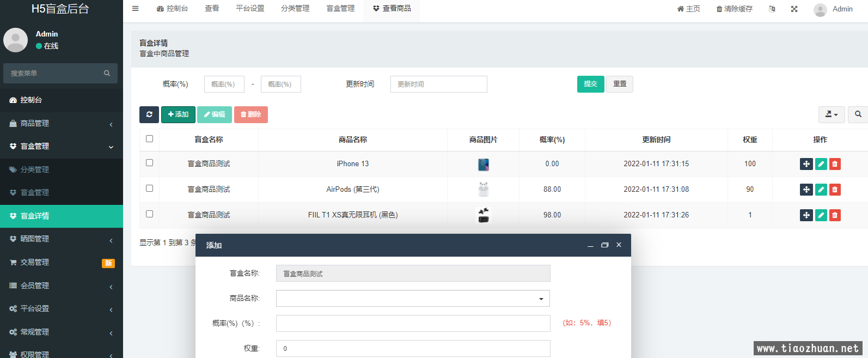Click the AirPods product image thumbnail
Viewport: 868px width, 358px height.
point(483,190)
